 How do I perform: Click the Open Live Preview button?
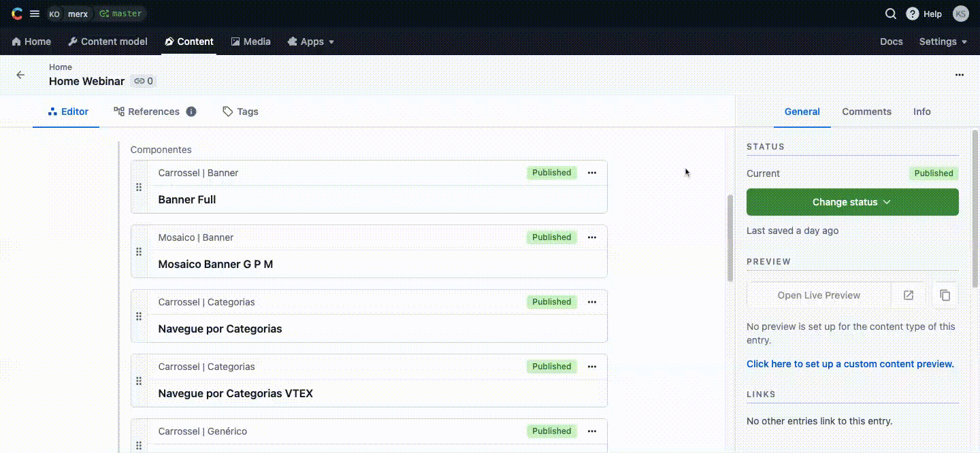coord(819,295)
